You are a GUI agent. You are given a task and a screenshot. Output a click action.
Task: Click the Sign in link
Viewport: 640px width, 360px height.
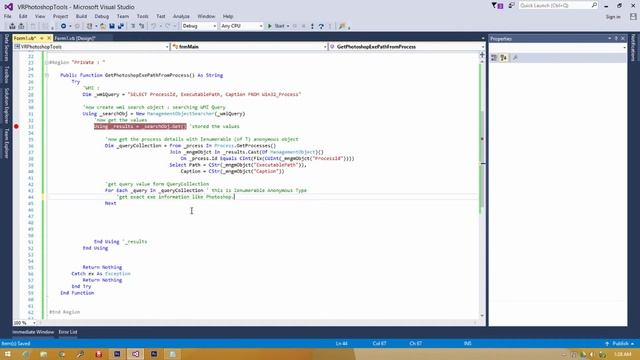click(613, 17)
